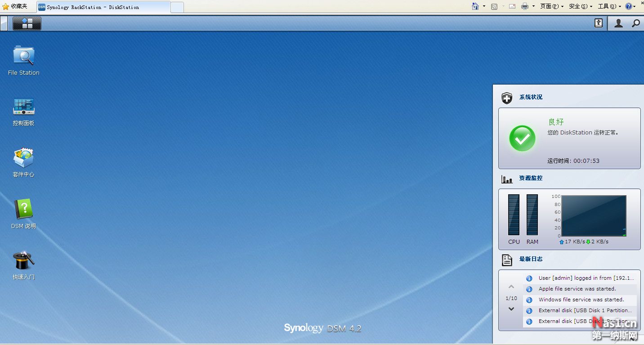
Task: Select the Synology RackStation - DiskStation tab
Action: click(103, 7)
